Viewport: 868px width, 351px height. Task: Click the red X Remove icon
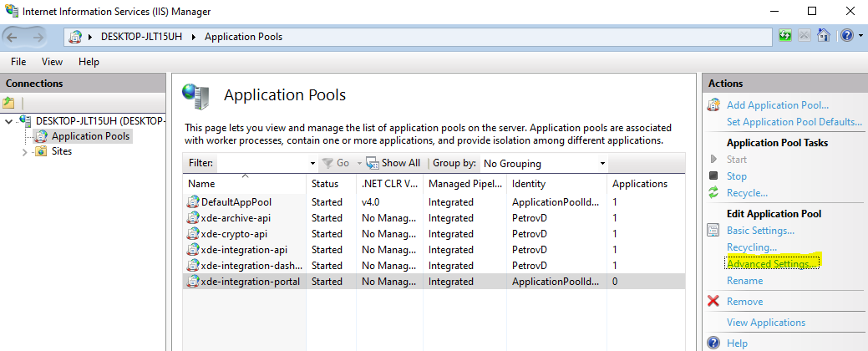[x=714, y=301]
